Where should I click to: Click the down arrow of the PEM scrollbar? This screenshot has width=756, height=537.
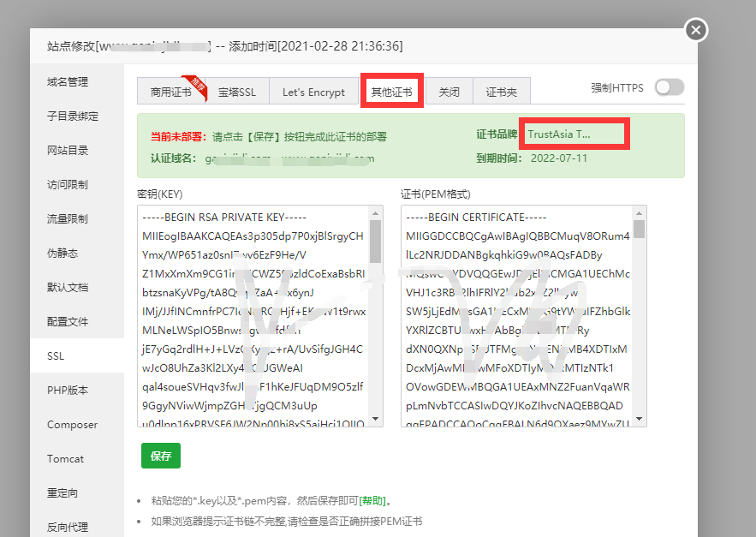tap(640, 419)
